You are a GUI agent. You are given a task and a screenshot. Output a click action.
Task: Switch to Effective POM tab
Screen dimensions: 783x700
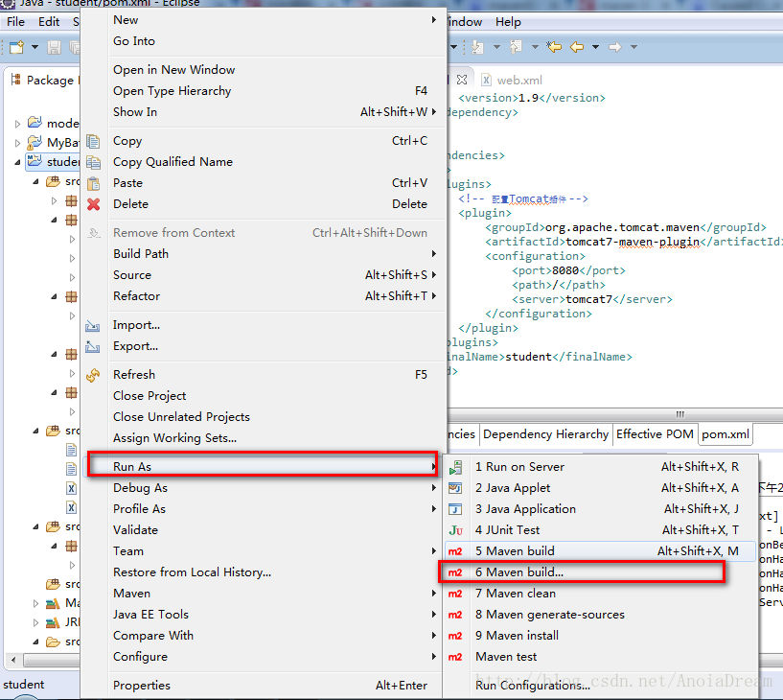click(655, 434)
